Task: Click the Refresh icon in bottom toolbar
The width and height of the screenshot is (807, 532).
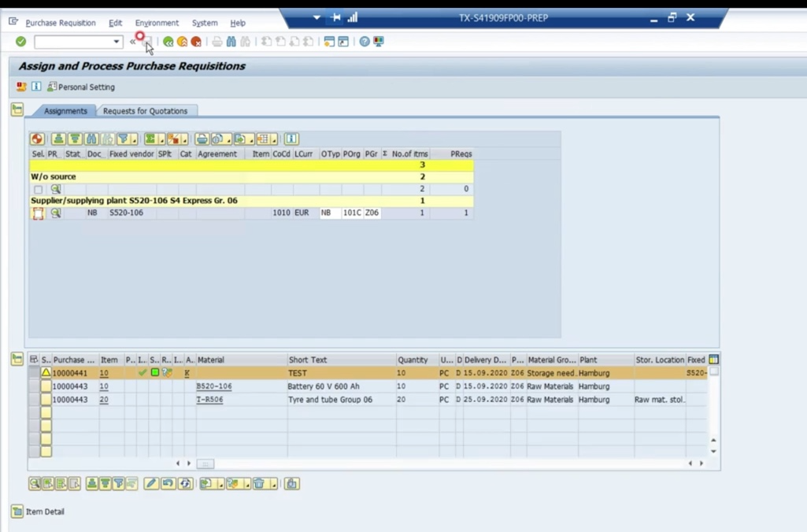Action: click(x=185, y=484)
